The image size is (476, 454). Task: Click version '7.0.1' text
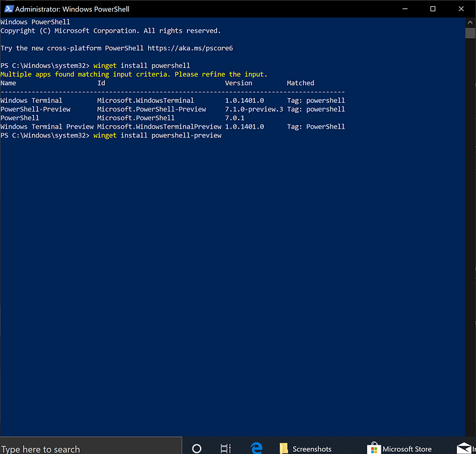235,118
